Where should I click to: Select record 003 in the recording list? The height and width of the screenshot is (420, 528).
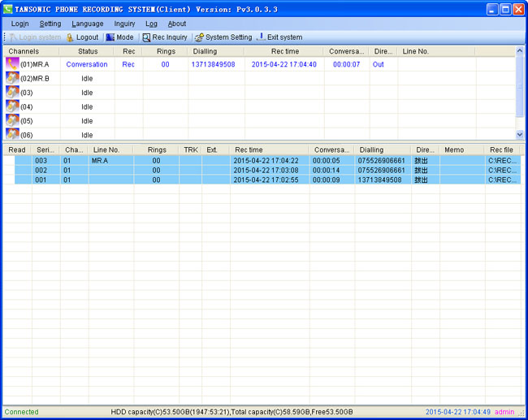[42, 161]
